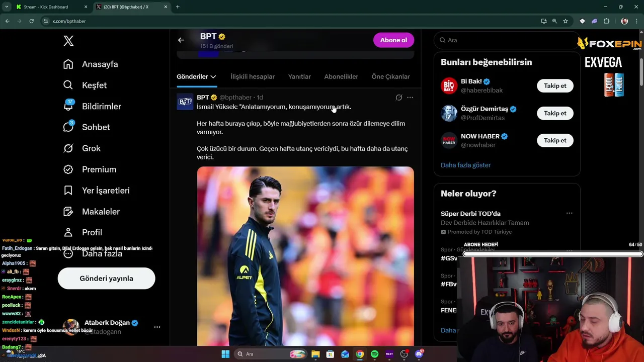Follow Özgür Demirtaş with Takip et

[x=555, y=113]
